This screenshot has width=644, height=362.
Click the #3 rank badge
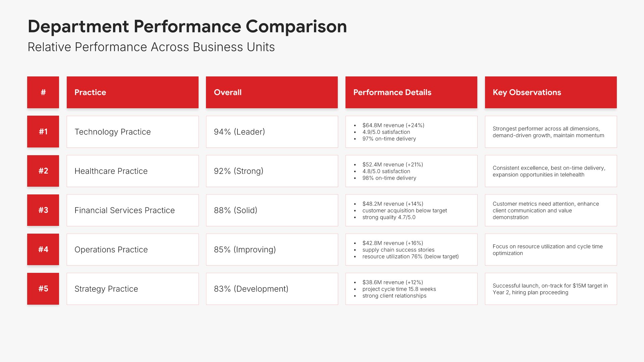[x=43, y=210]
